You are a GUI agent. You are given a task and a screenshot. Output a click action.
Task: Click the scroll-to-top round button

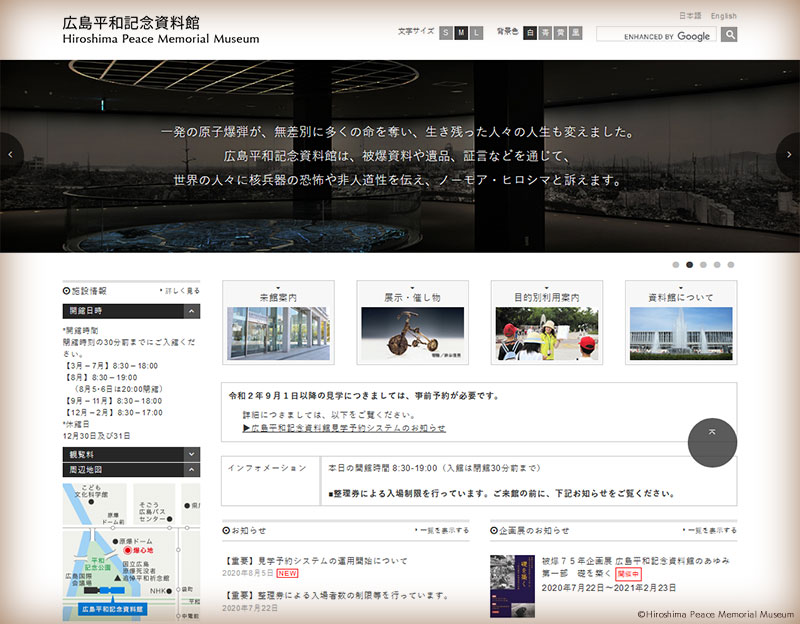click(712, 442)
